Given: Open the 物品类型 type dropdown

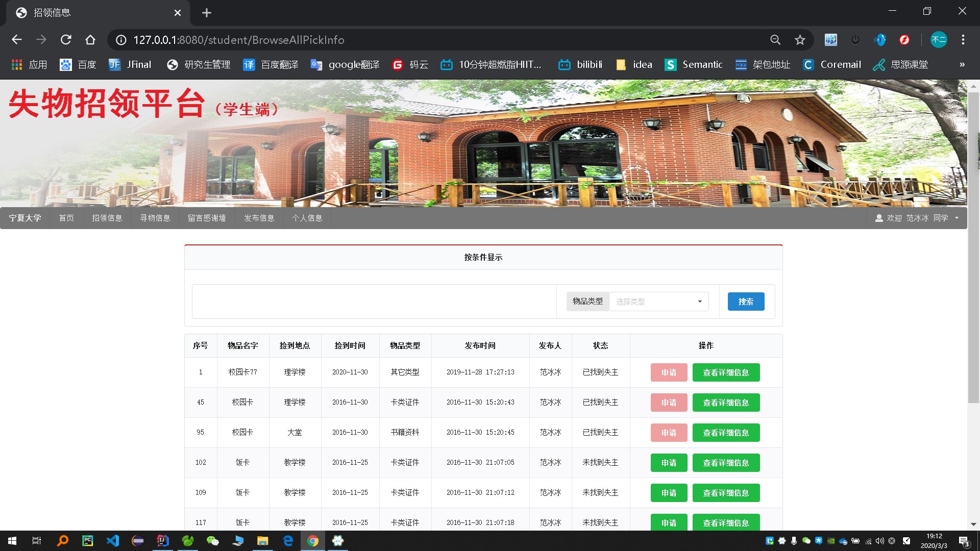Looking at the screenshot, I should [658, 302].
